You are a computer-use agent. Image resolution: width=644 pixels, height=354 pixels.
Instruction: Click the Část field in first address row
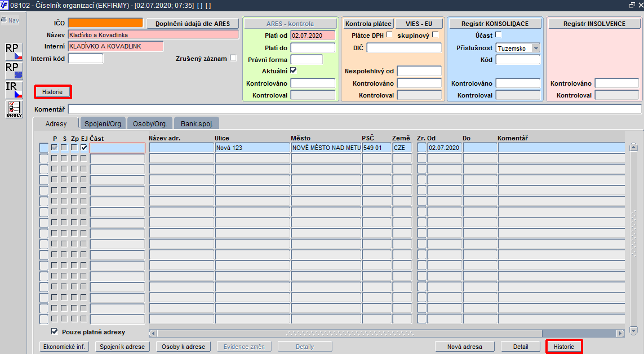tap(117, 148)
